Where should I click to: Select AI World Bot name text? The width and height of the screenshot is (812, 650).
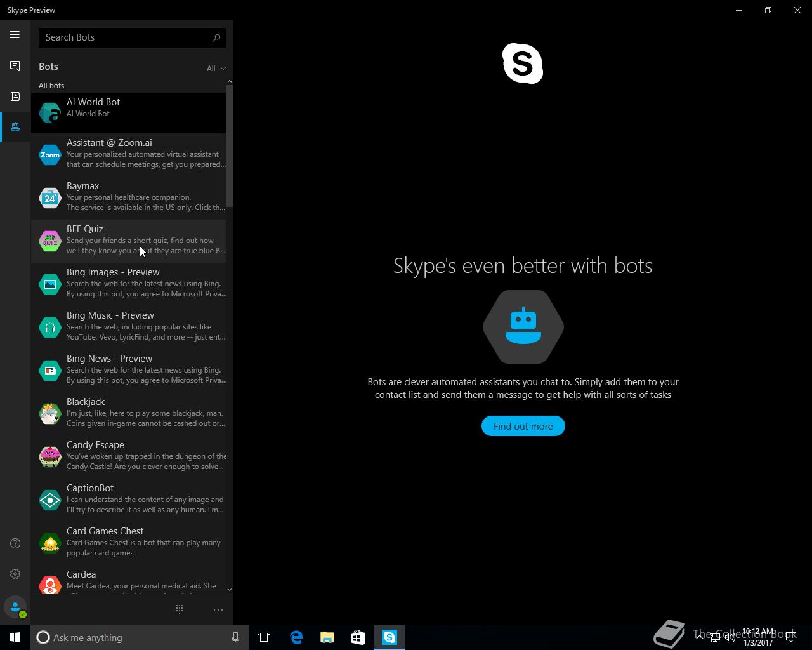click(93, 102)
